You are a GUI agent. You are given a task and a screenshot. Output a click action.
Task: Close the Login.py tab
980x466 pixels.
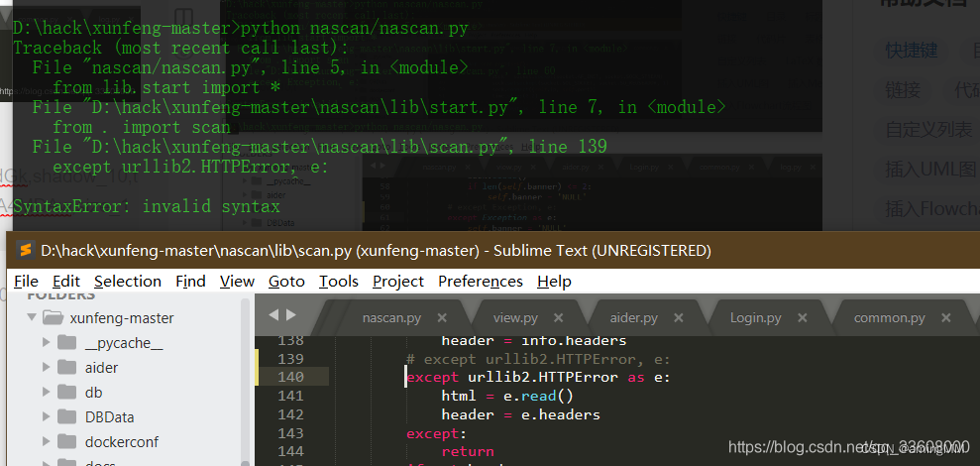(803, 317)
